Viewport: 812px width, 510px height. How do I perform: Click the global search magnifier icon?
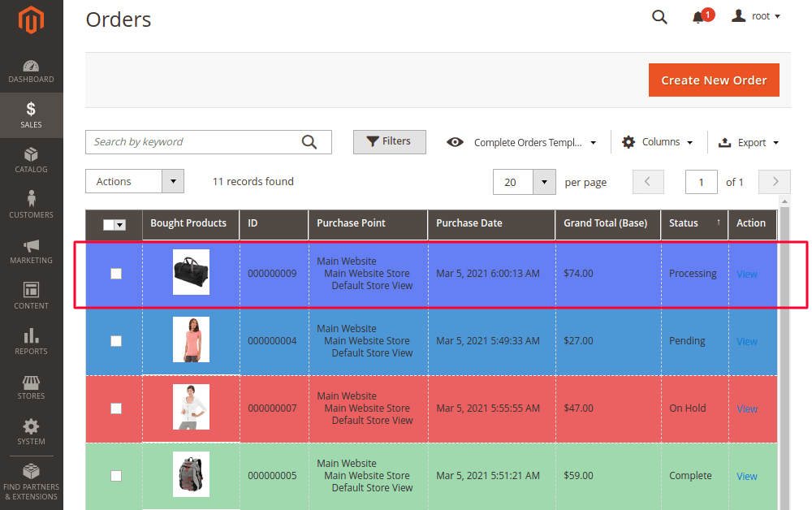659,17
